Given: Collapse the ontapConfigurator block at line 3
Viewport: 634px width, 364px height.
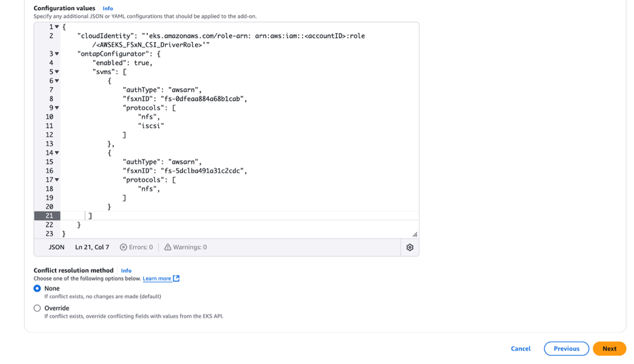Looking at the screenshot, I should 56,54.
